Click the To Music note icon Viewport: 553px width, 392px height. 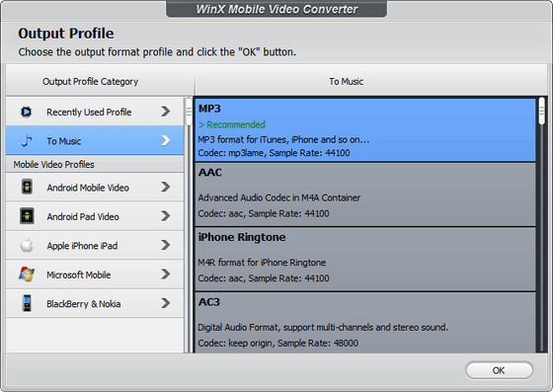[x=27, y=140]
